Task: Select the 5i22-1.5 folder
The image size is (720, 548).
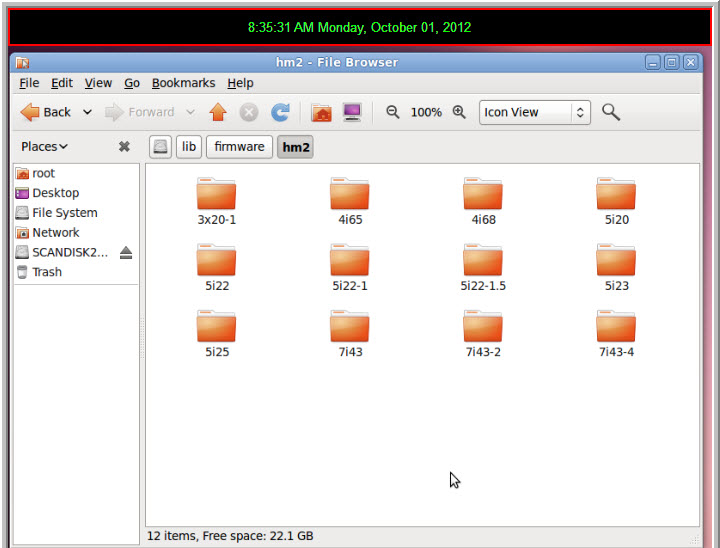Action: tap(483, 267)
